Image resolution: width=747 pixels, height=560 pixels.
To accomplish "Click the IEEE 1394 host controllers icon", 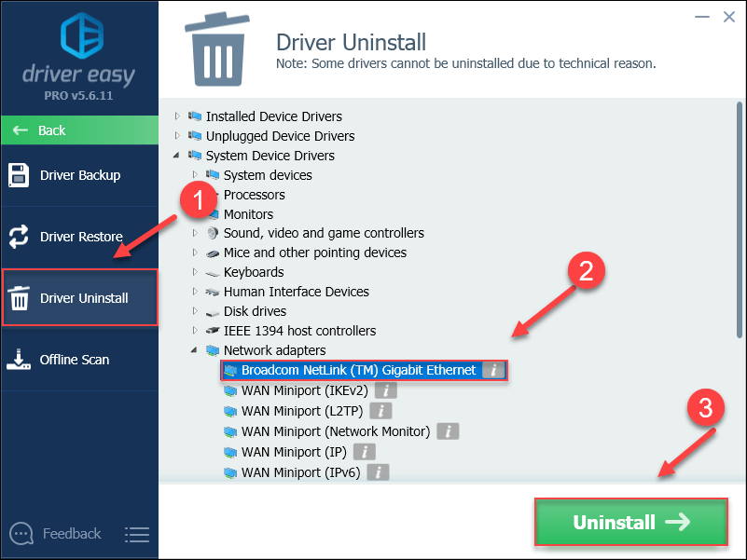I will pyautogui.click(x=213, y=331).
